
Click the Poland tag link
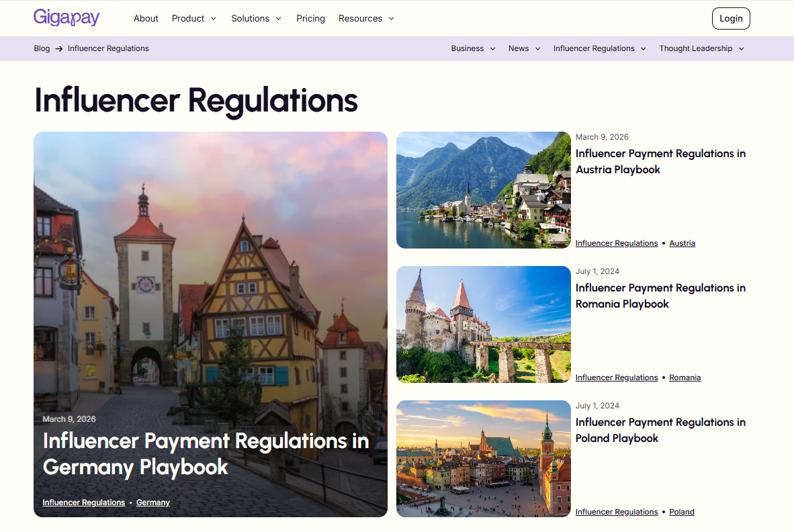pos(682,513)
